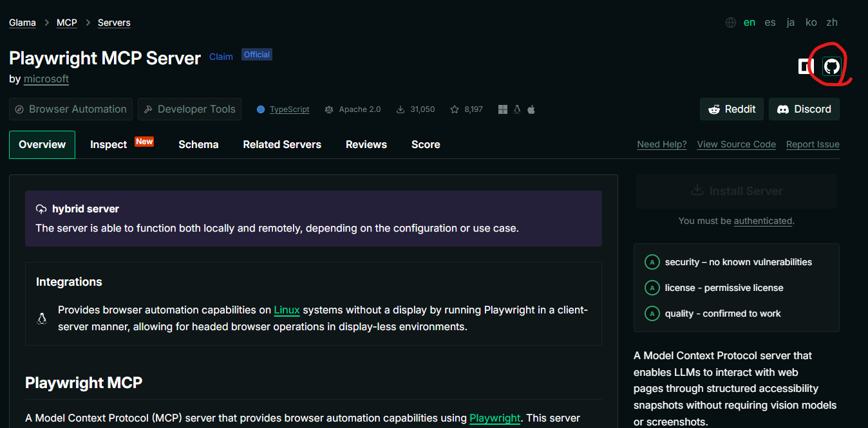
Task: Click the blue TypeScript language dot
Action: point(261,109)
